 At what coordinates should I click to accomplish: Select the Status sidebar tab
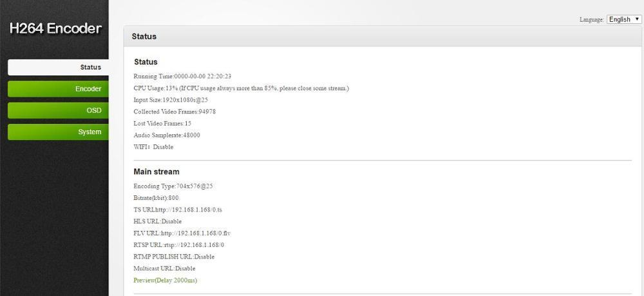pyautogui.click(x=58, y=68)
